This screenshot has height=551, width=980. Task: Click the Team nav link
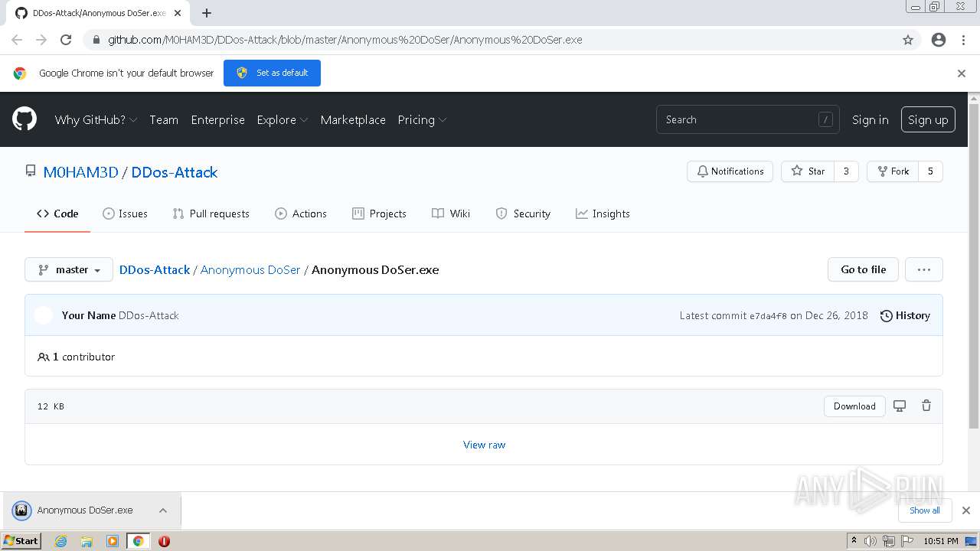coord(164,119)
